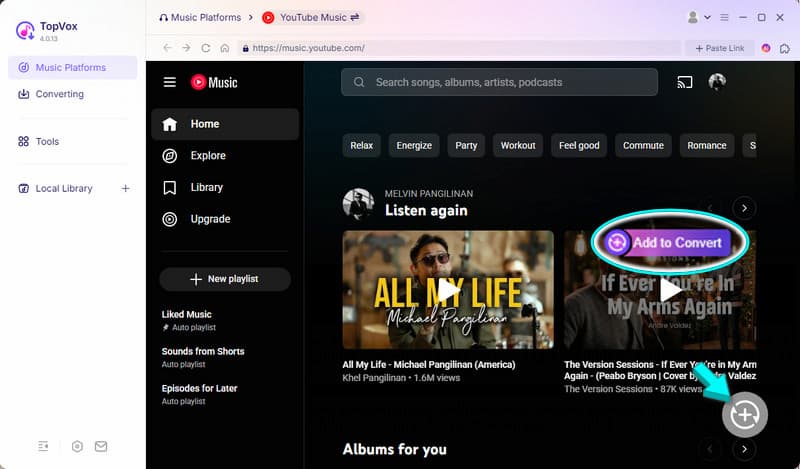Click the New playlist button
The image size is (800, 469).
tap(225, 279)
